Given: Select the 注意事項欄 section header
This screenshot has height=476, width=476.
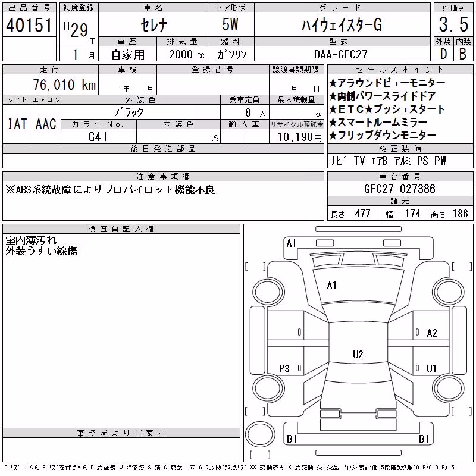Looking at the screenshot, I should (x=163, y=177).
